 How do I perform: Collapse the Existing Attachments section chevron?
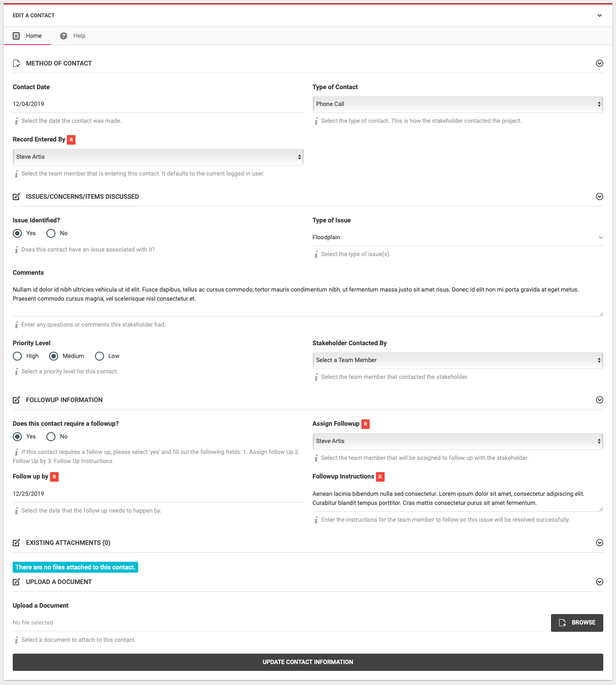tap(599, 543)
